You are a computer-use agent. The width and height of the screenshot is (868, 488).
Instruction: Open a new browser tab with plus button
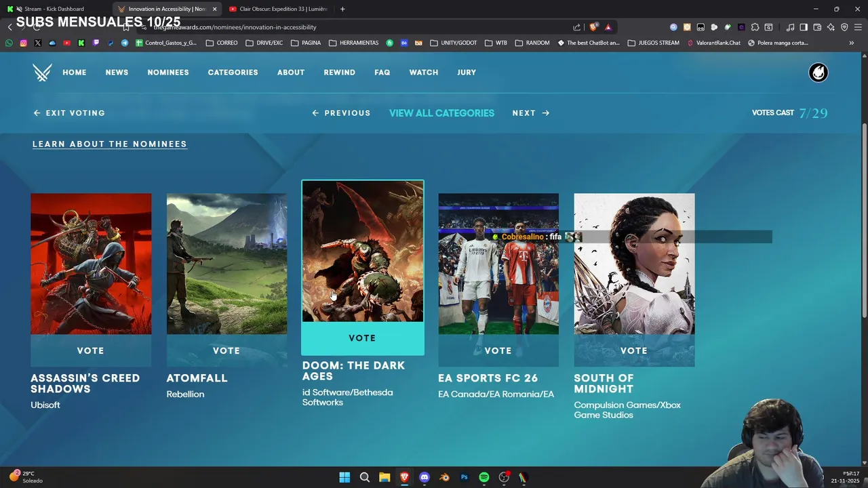[x=342, y=9]
